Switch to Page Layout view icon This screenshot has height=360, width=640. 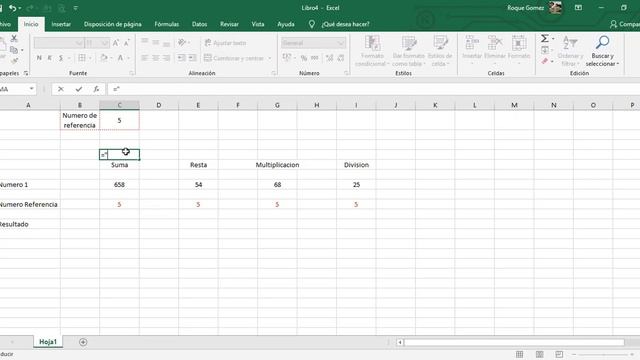point(540,354)
